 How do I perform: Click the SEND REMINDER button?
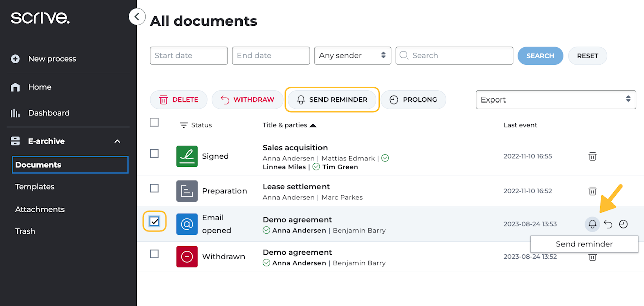click(332, 99)
